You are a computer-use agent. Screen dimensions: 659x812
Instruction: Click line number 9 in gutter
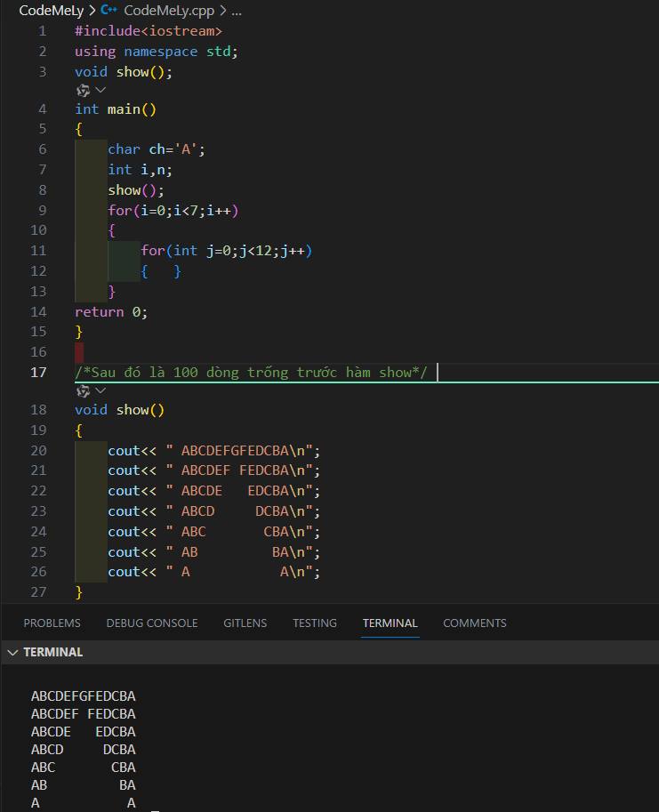(x=43, y=211)
